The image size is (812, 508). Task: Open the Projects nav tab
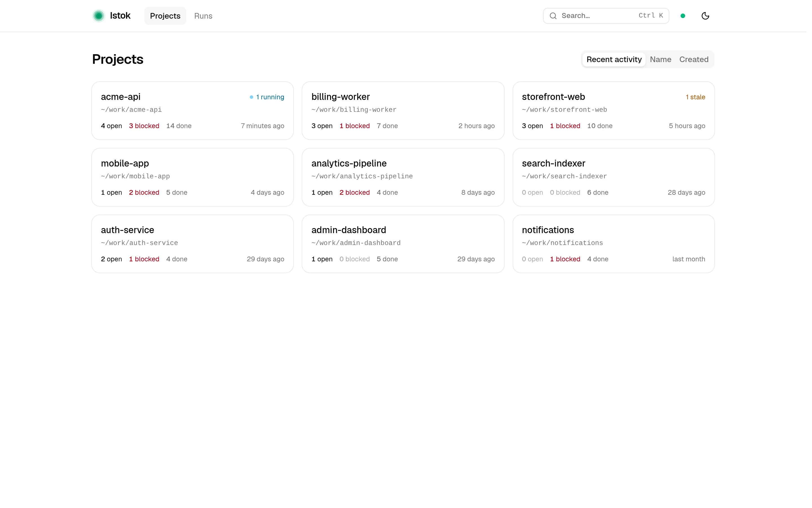[x=165, y=16]
